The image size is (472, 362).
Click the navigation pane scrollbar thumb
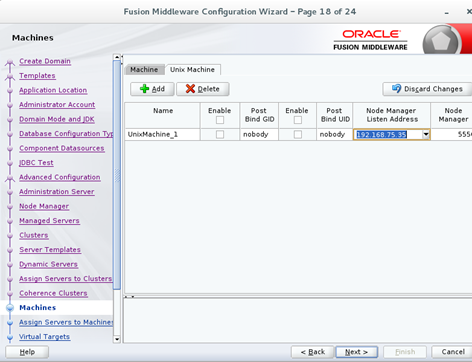(x=117, y=175)
